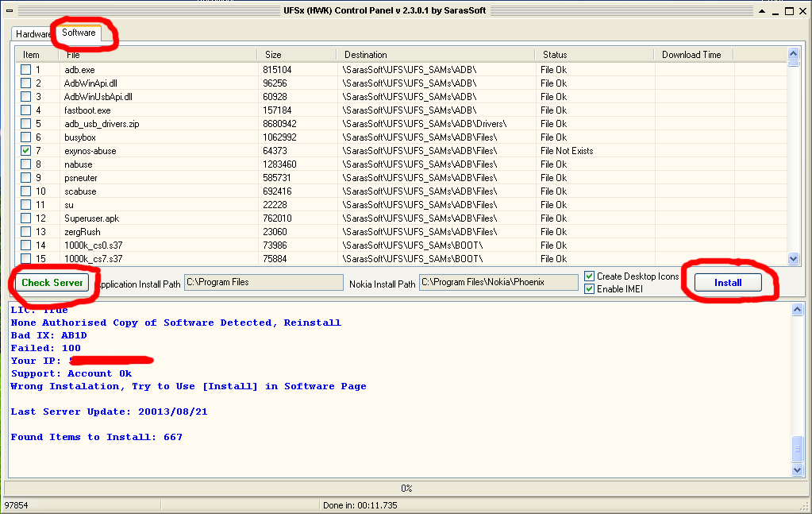Click 'Done in: 00:11.735' status text

click(x=360, y=505)
